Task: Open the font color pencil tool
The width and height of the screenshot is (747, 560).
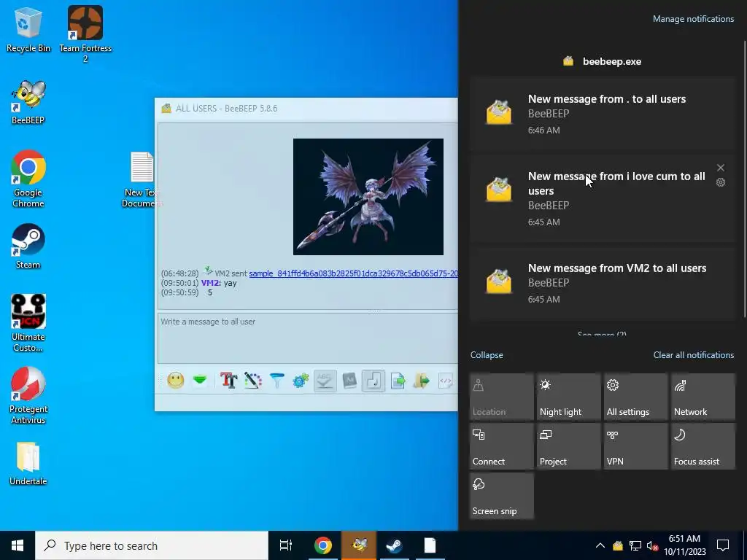Action: point(253,381)
